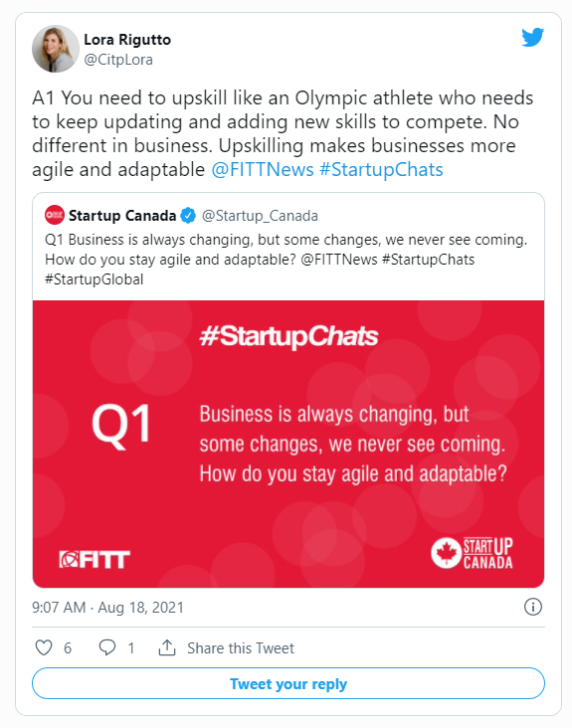Click the Startup Canada red avatar
The image size is (572, 728).
click(x=55, y=215)
